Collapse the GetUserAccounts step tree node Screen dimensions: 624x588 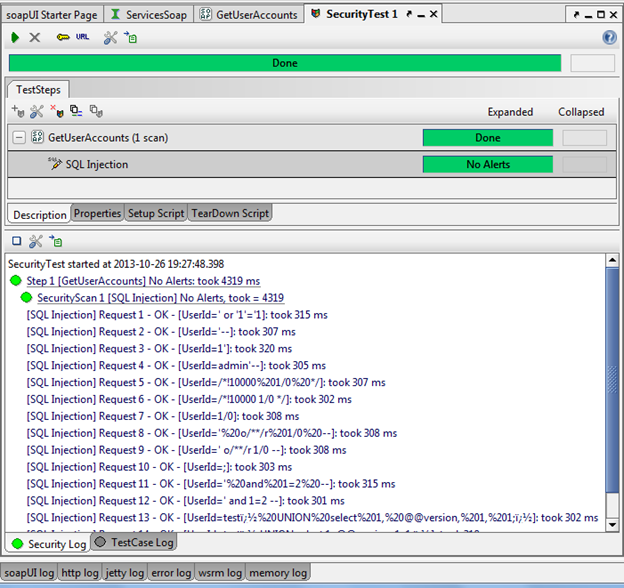(19, 137)
